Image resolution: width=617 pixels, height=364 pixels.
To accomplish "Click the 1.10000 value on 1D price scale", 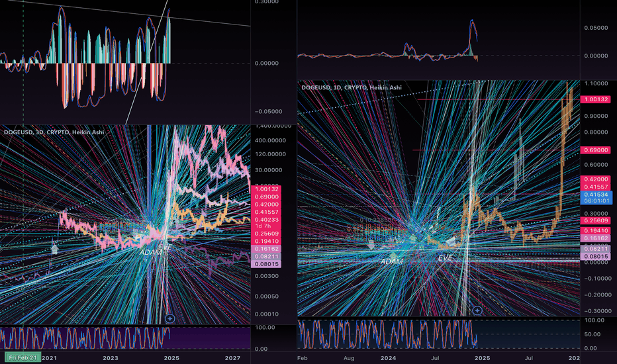I will [596, 83].
